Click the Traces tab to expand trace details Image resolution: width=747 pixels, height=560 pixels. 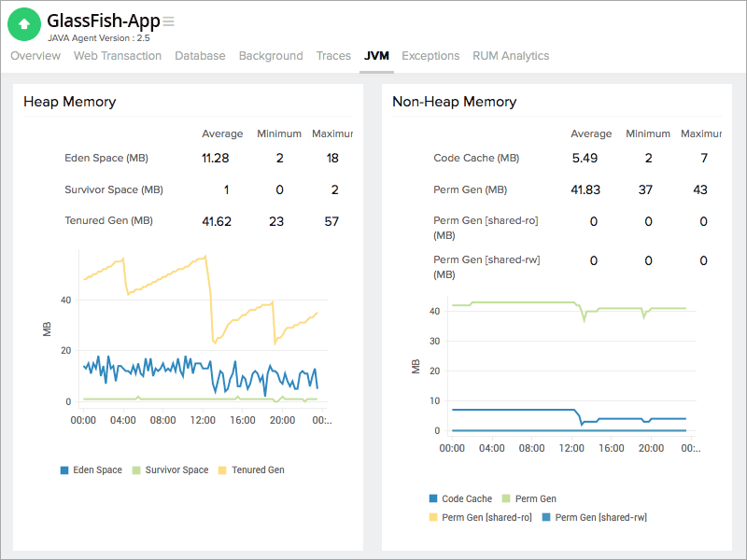(333, 56)
